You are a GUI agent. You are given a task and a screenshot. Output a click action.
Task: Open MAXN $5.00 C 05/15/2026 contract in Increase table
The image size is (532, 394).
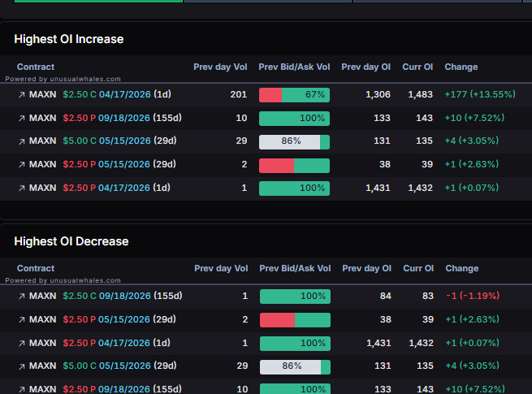click(x=103, y=141)
